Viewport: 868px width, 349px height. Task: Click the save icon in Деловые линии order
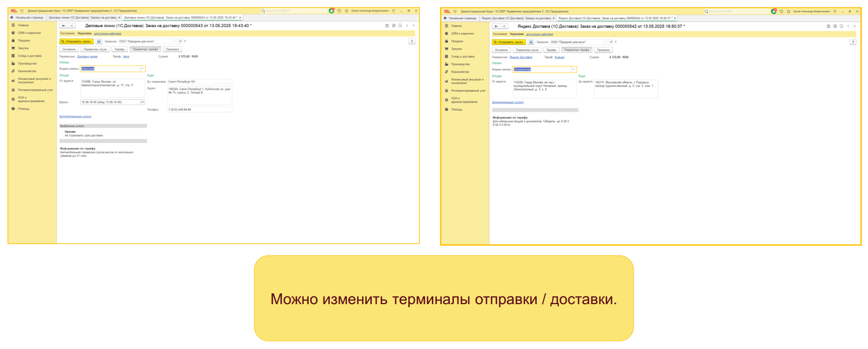[x=99, y=41]
